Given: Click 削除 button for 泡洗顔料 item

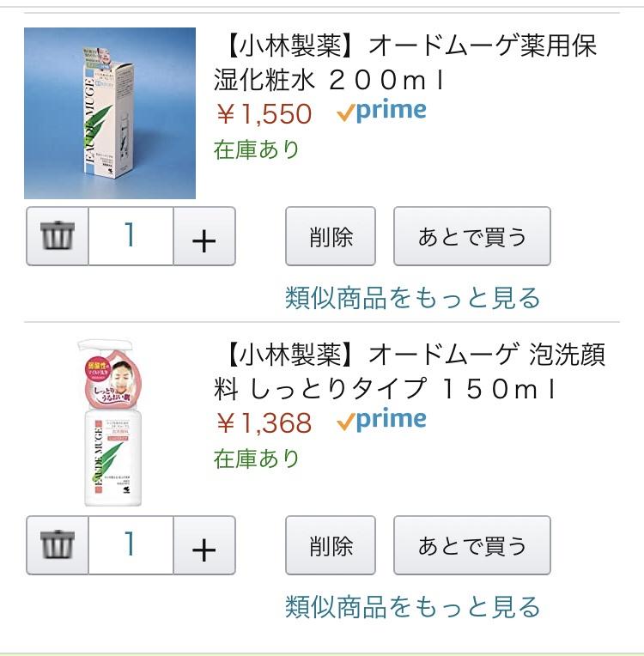Looking at the screenshot, I should (331, 545).
